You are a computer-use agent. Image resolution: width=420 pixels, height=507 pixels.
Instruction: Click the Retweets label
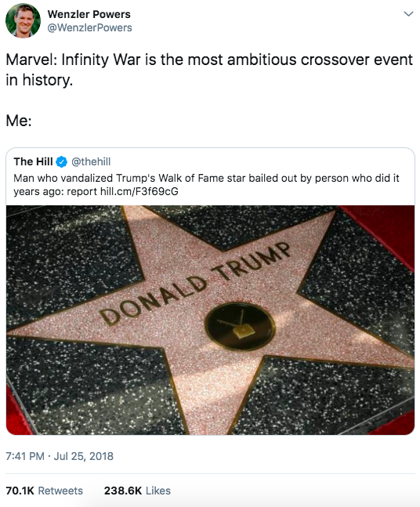(x=60, y=491)
